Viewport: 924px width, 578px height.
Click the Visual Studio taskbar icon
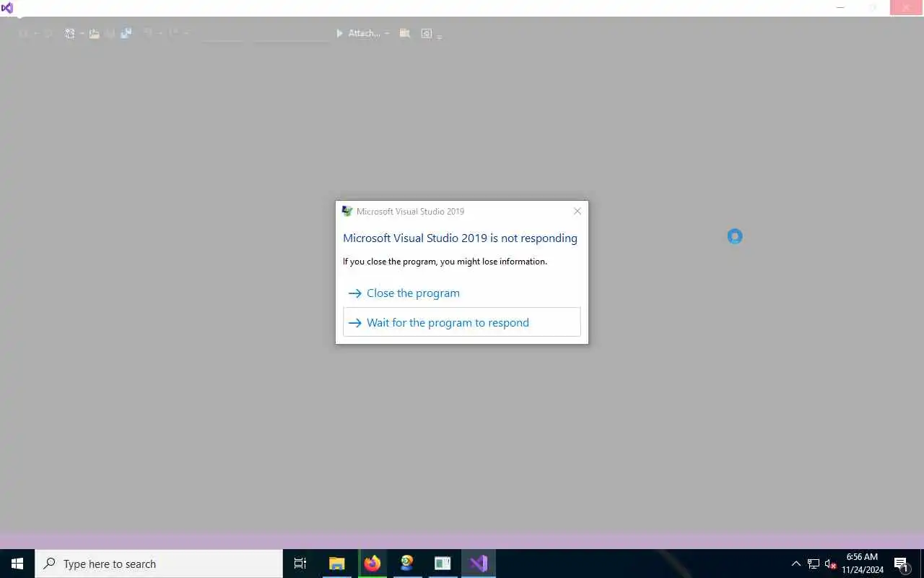tap(478, 564)
